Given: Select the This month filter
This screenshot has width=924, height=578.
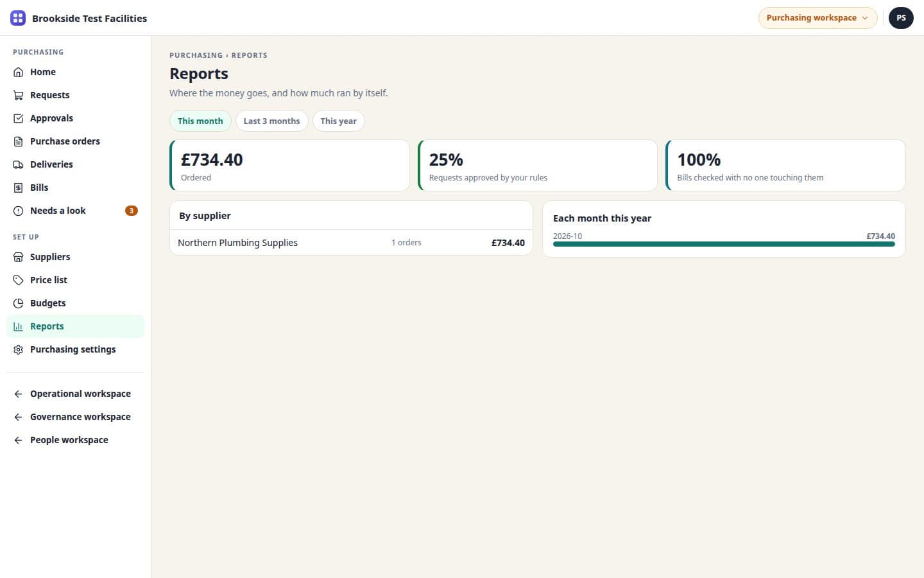Looking at the screenshot, I should (x=200, y=121).
